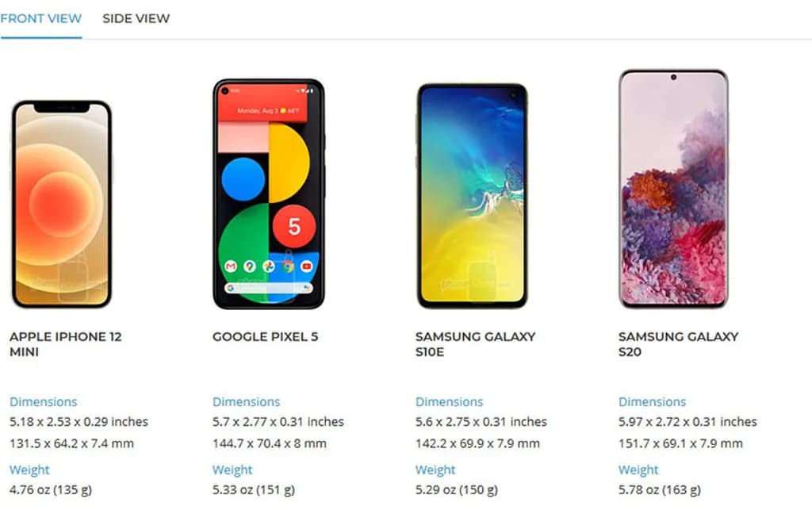Open the Samsung Galaxy S10E title link

coord(475,344)
